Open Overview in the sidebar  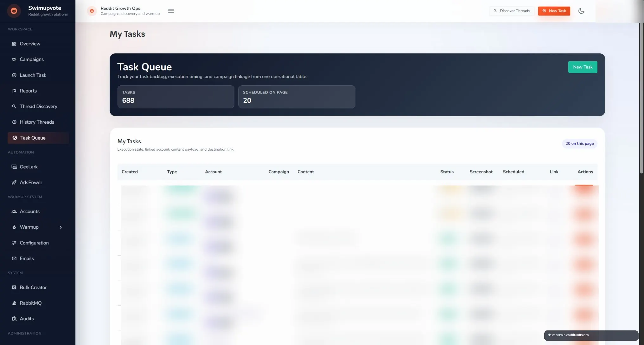[38, 44]
